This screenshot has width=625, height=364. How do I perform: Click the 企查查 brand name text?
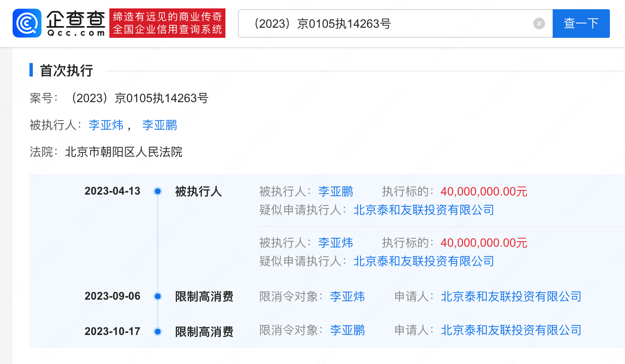click(76, 19)
